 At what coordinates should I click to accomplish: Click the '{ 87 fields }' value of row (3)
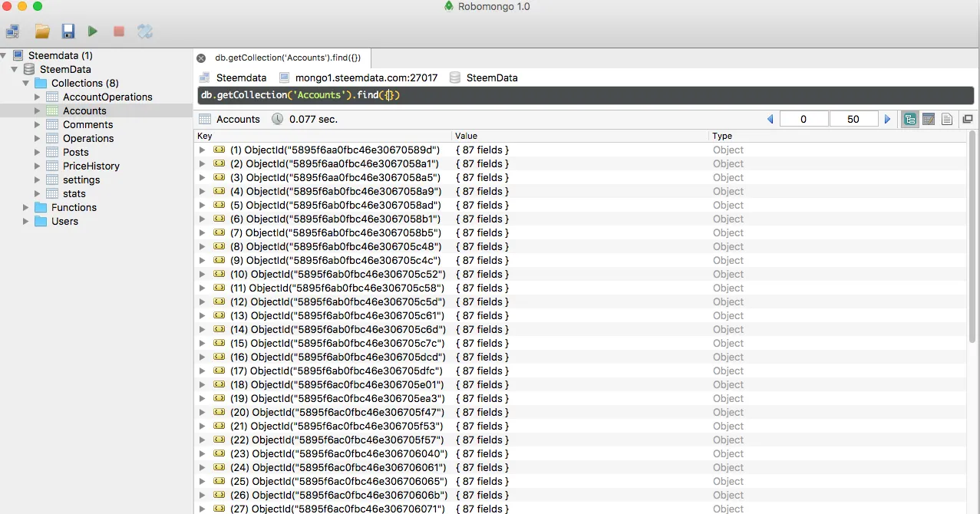(482, 177)
